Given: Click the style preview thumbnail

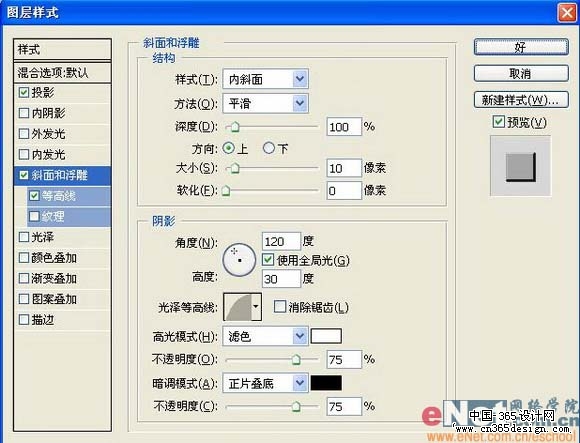Looking at the screenshot, I should point(520,166).
